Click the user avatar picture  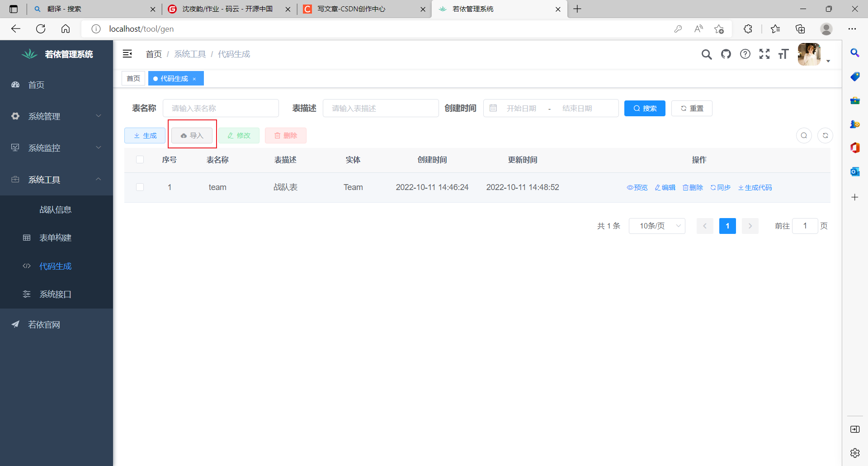(809, 54)
